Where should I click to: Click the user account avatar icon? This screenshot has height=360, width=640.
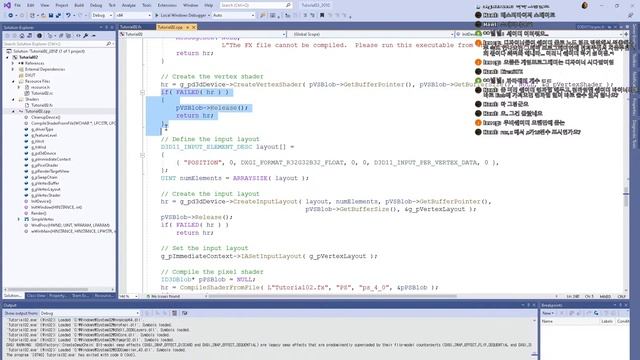point(584,5)
